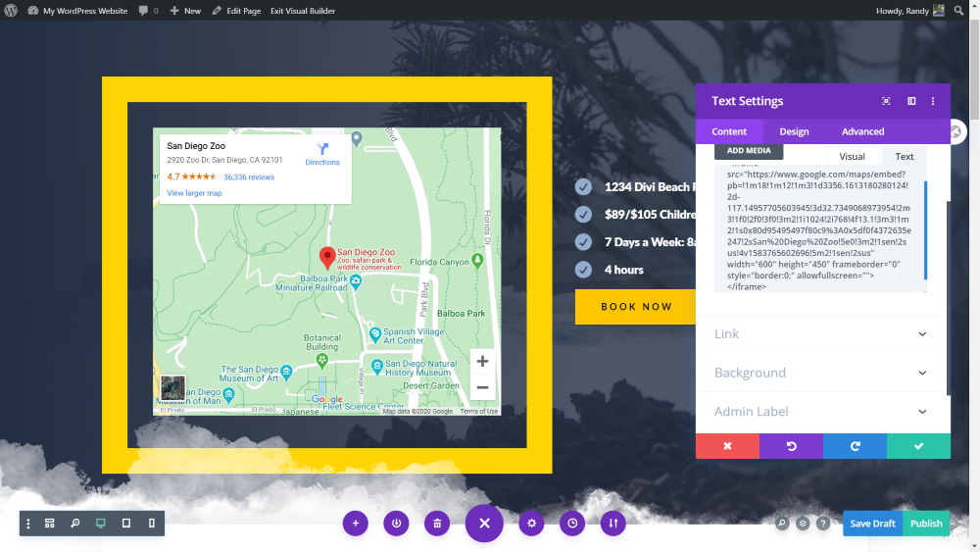
Task: Zoom in on map with plus button
Action: coord(482,362)
